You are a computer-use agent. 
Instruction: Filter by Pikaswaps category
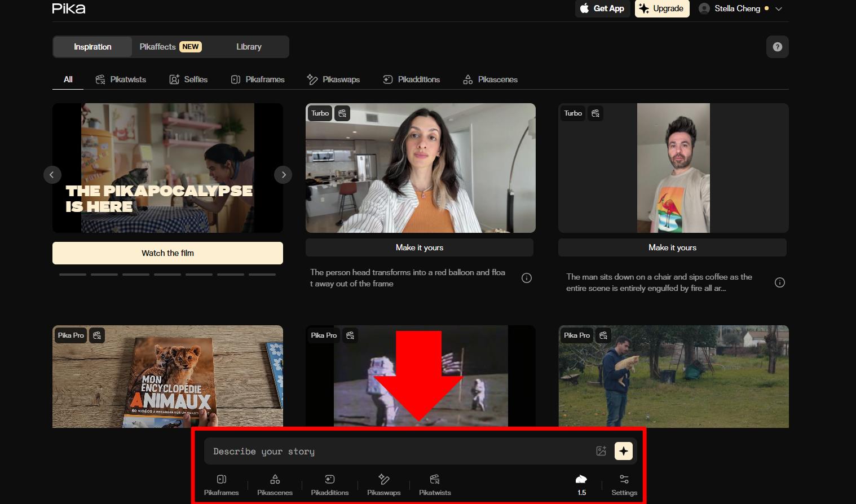[x=333, y=79]
